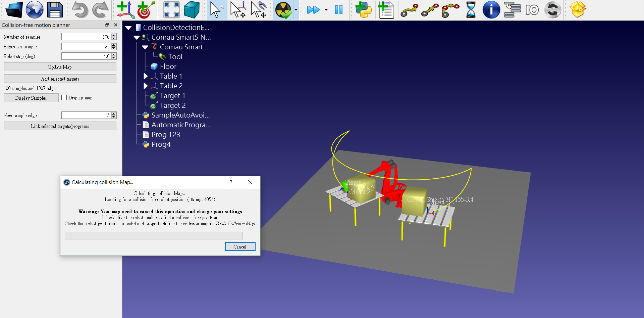
Task: Close the Collision-free motion planner panel
Action: 116,25
